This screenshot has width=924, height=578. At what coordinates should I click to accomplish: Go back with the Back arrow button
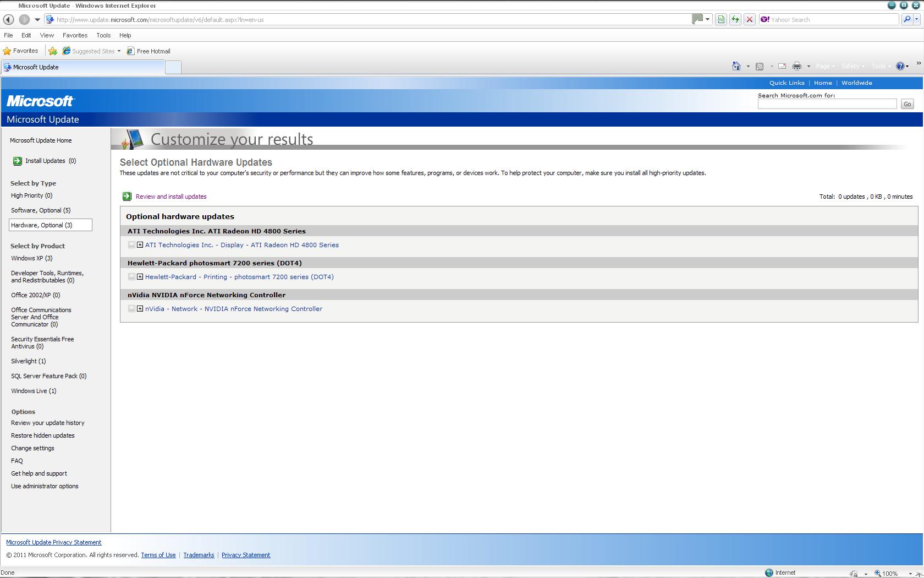click(9, 20)
